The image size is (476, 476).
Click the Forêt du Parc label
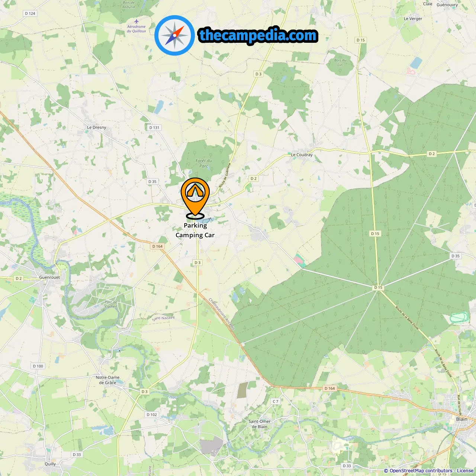point(204,163)
